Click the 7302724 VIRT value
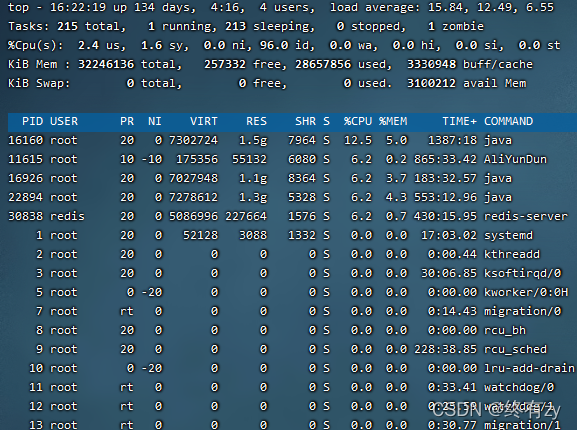Viewport: 577px width, 430px height. tap(193, 141)
